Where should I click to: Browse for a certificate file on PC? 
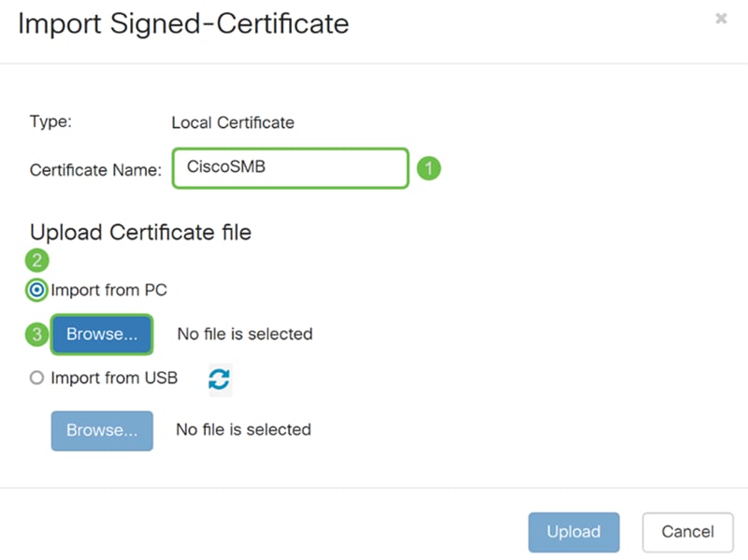pos(102,335)
